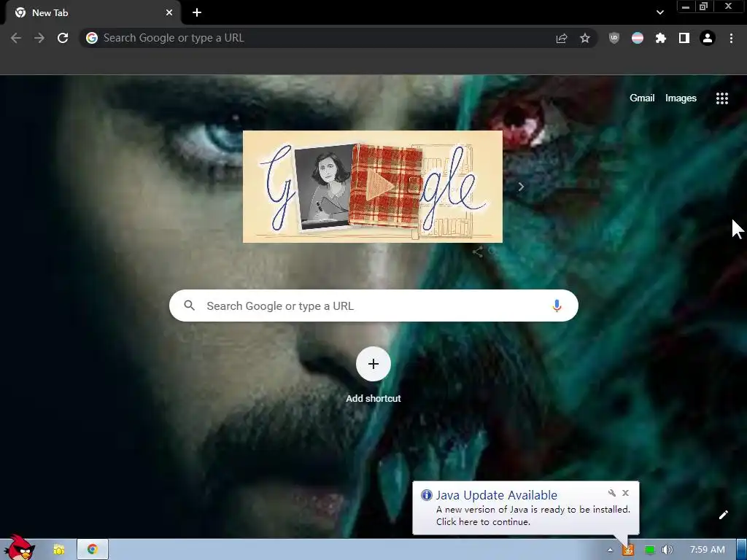Show hidden system tray icons
This screenshot has height=560, width=747.
(610, 550)
